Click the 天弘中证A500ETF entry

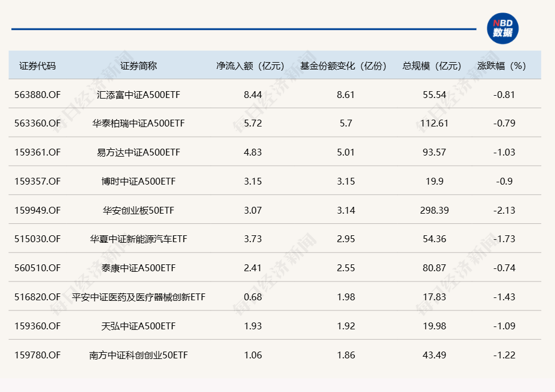pyautogui.click(x=139, y=326)
